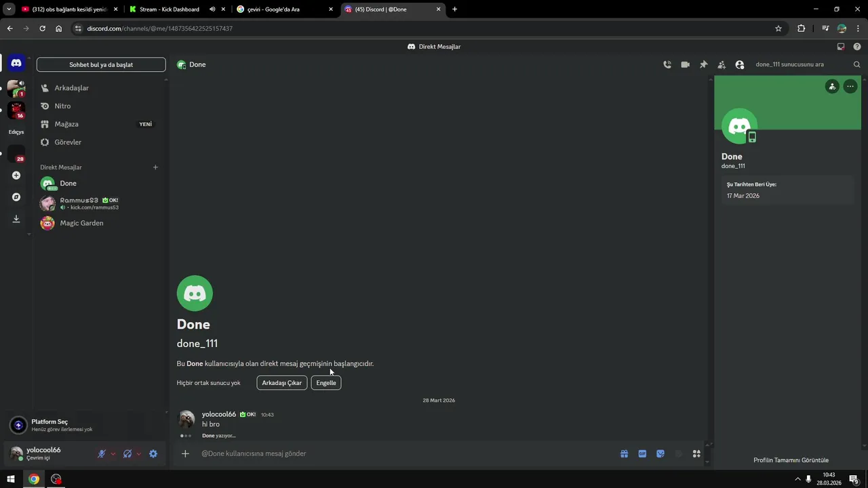Open audio output options arrow
The image size is (868, 488).
click(x=138, y=454)
